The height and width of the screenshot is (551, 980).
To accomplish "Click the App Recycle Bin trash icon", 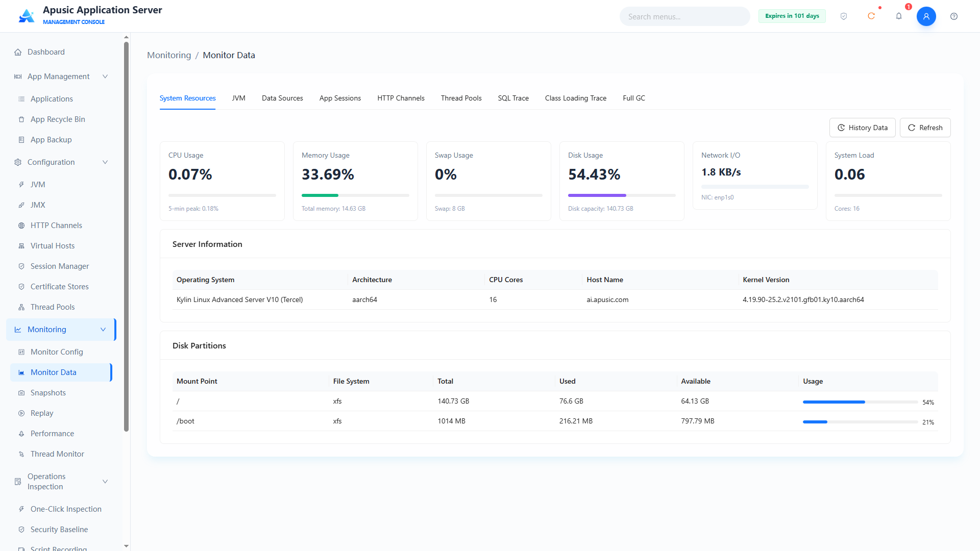I will coord(21,119).
